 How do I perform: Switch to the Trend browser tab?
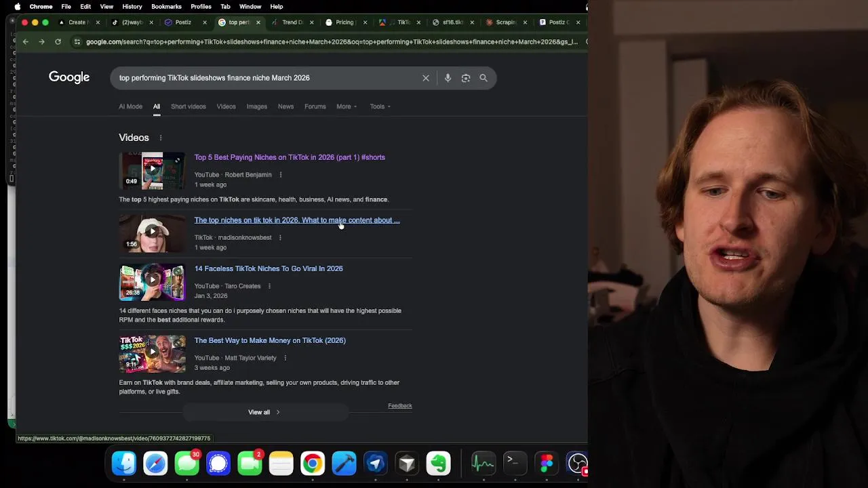[292, 22]
